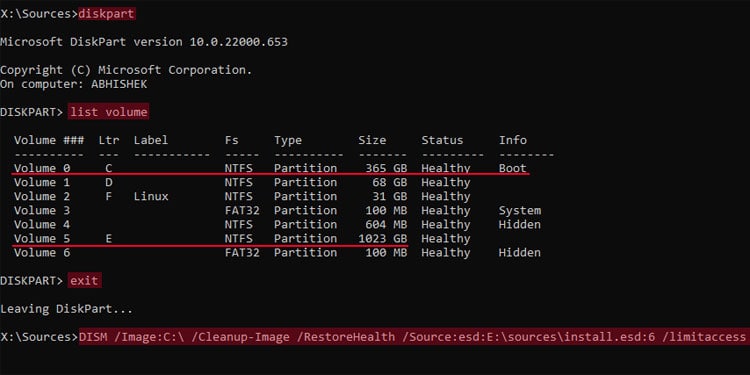Screen dimensions: 750x375
Task: Click the 'Linux' volume label
Action: point(151,197)
